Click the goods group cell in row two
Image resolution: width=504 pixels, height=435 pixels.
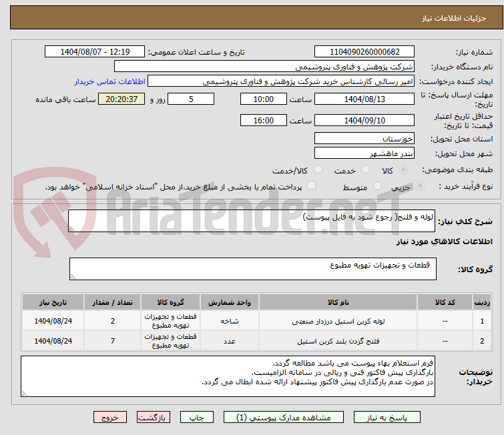[x=170, y=341]
